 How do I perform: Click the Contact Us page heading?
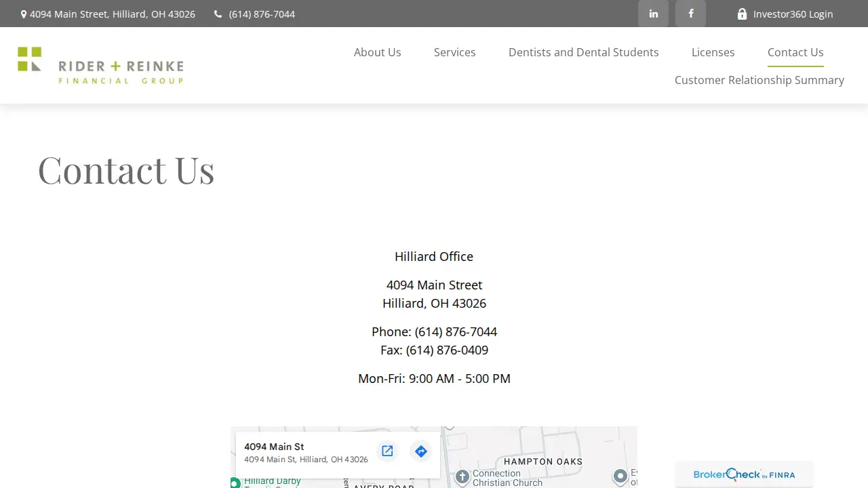tap(126, 169)
